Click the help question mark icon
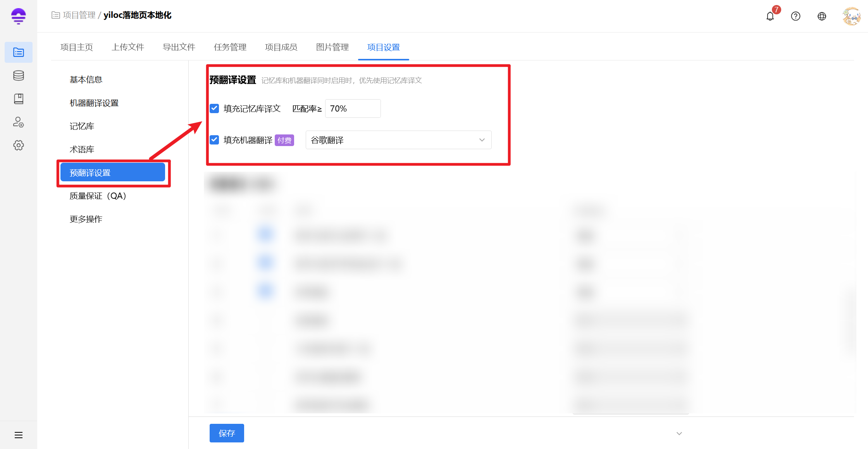Screen dimensions: 868x449 pos(796,16)
